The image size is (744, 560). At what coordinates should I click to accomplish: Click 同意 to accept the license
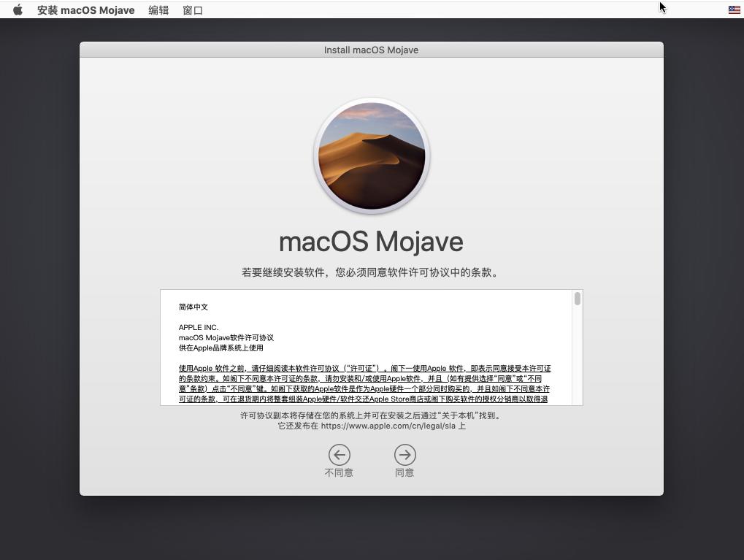(x=404, y=472)
